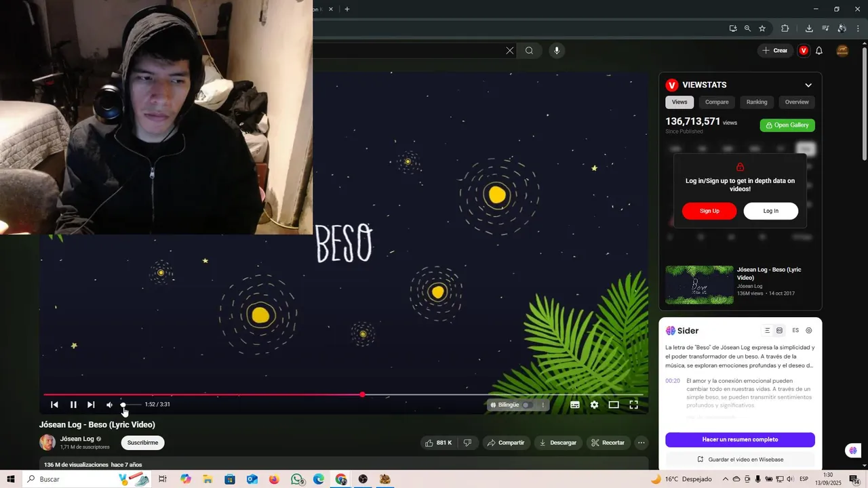Open the browser downloads icon
Image resolution: width=868 pixels, height=488 pixels.
(809, 28)
